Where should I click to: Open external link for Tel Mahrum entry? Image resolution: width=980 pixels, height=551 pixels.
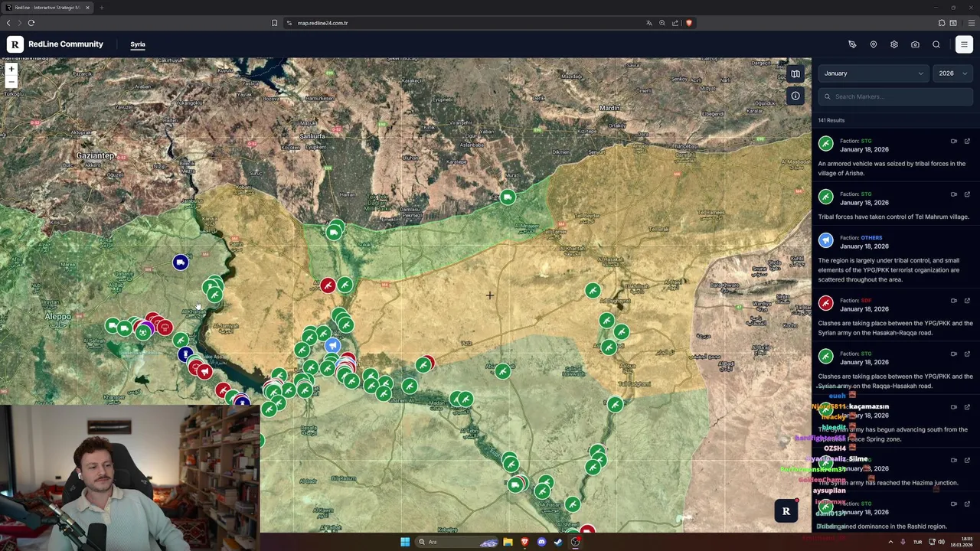tap(967, 194)
